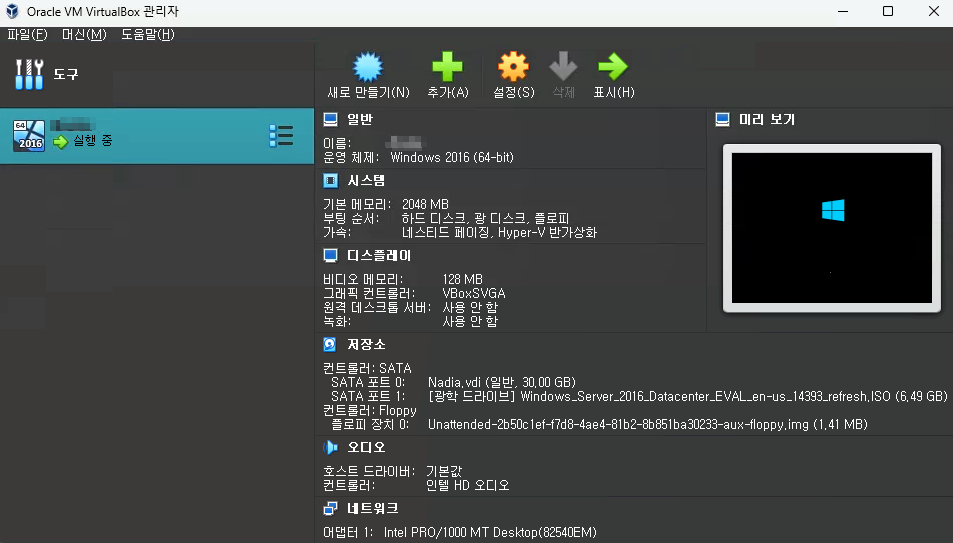Image resolution: width=953 pixels, height=543 pixels.
Task: Click the System (시스템) chip icon
Action: (x=330, y=181)
